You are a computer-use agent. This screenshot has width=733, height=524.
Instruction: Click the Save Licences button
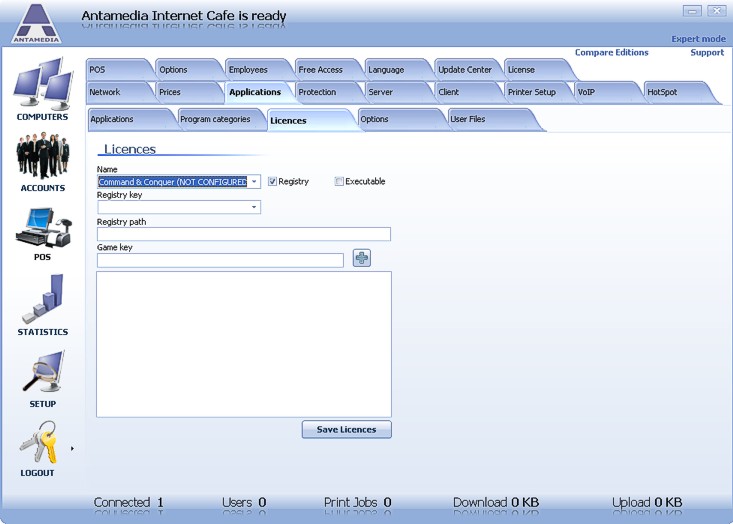click(346, 429)
